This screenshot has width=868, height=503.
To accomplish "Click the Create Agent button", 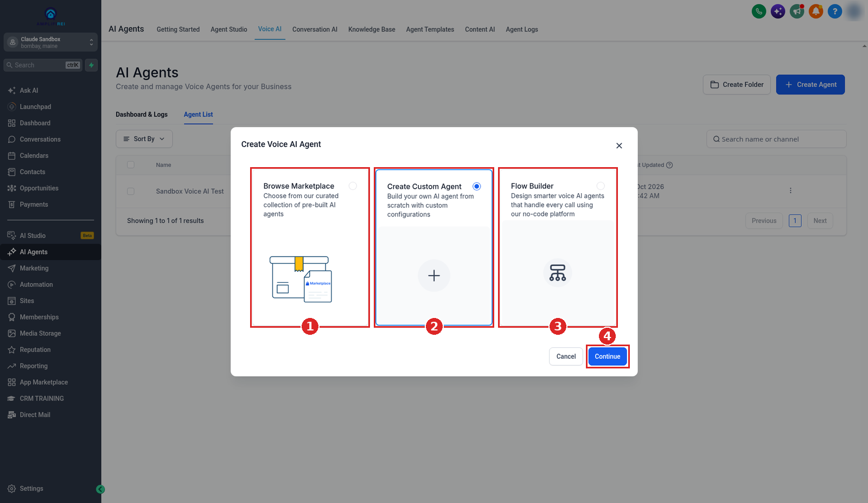I will pos(810,85).
